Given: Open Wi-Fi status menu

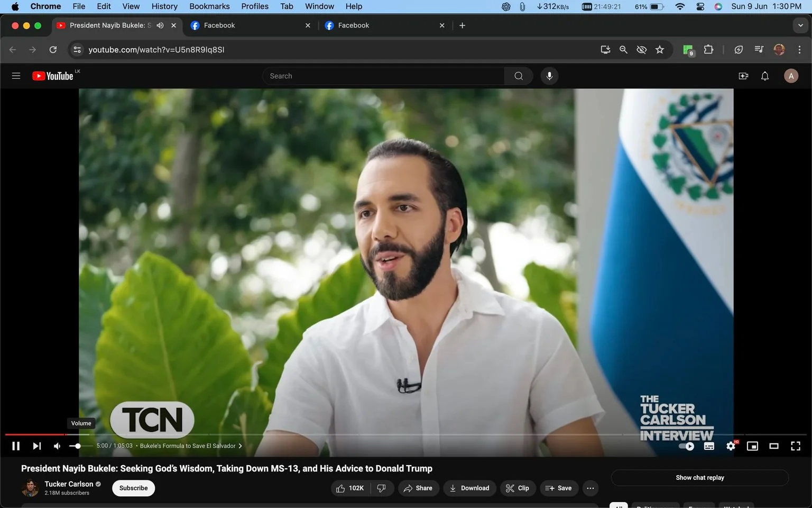Looking at the screenshot, I should pyautogui.click(x=680, y=6).
